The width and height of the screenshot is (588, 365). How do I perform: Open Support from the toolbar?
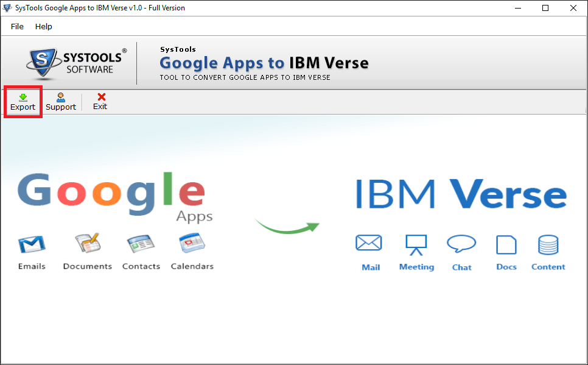click(x=61, y=102)
